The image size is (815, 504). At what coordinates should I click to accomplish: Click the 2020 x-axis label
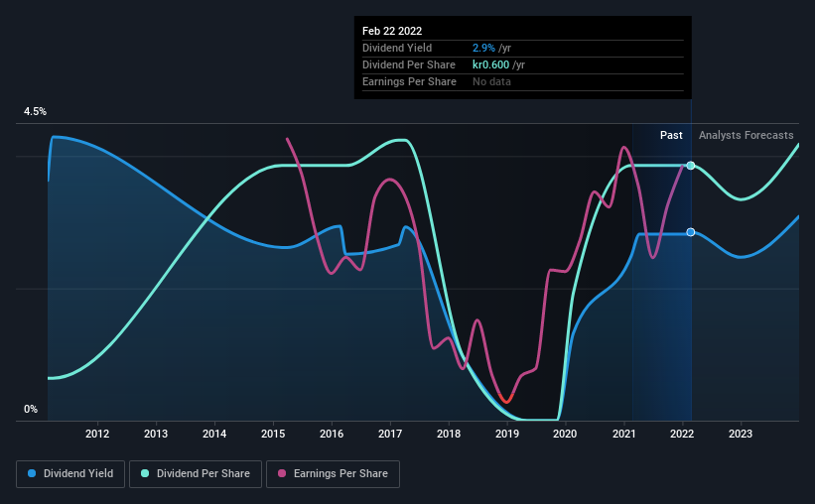[x=565, y=434]
